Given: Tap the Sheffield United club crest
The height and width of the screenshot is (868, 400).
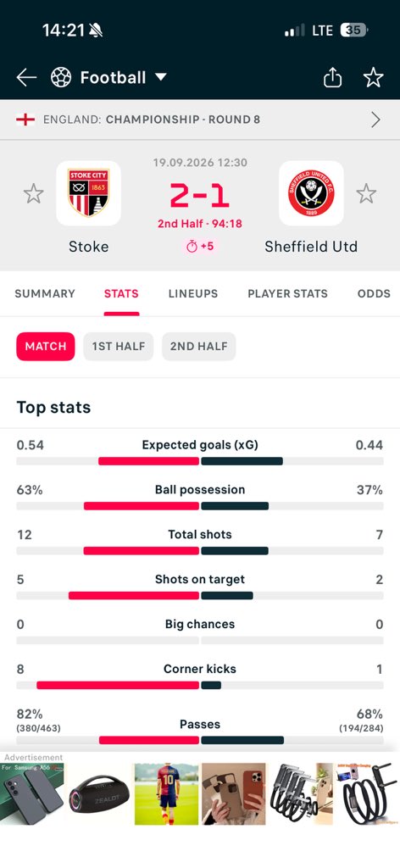Looking at the screenshot, I should point(311,193).
